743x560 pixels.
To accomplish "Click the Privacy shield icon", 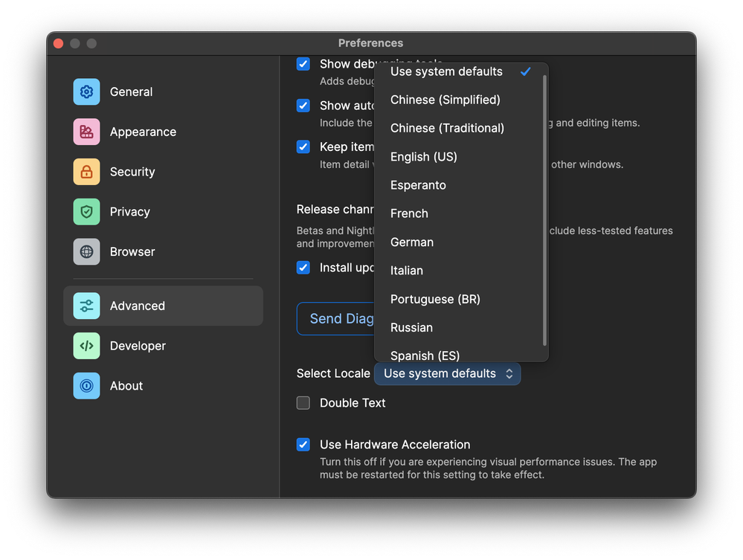I will coord(86,212).
